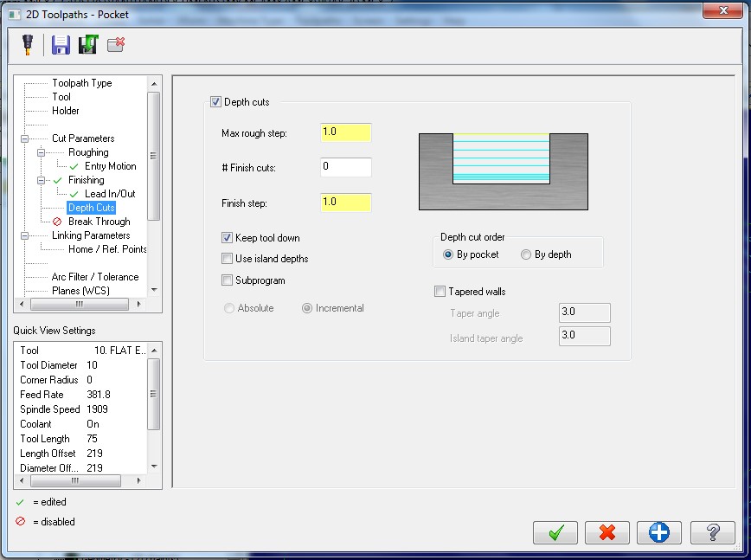Viewport: 751px width, 560px height.
Task: Close the 2D Toolpaths Pocket dialog
Action: [722, 10]
